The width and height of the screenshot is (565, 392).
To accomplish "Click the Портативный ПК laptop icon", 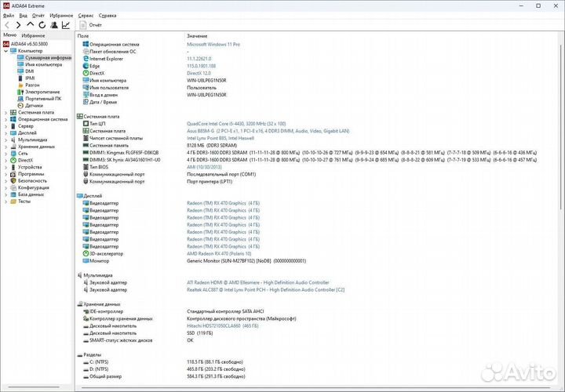I will pyautogui.click(x=20, y=99).
